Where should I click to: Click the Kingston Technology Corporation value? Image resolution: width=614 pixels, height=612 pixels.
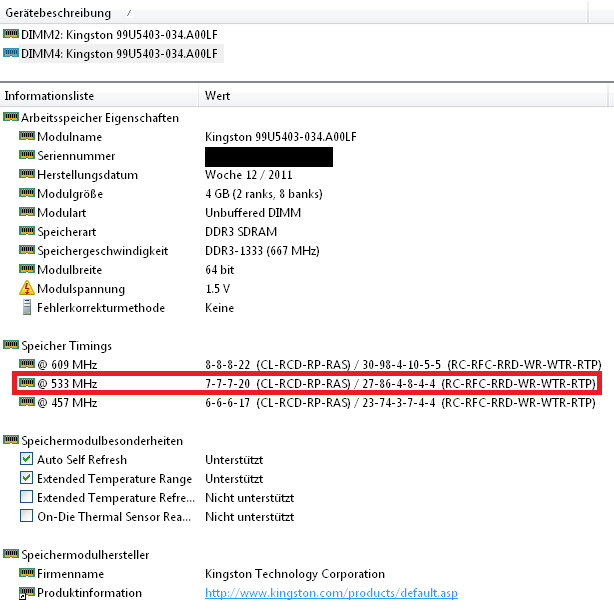(x=295, y=574)
